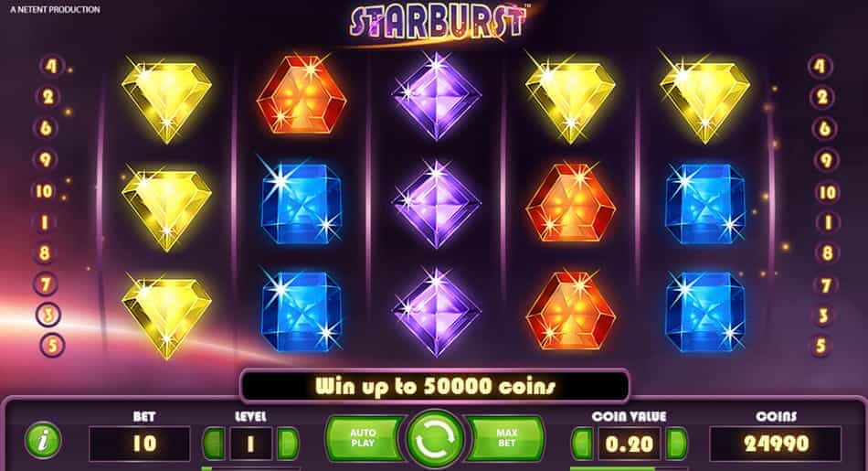Viewport: 868px width, 471px height.
Task: Lower the coin value using the left arrow
Action: (582, 444)
